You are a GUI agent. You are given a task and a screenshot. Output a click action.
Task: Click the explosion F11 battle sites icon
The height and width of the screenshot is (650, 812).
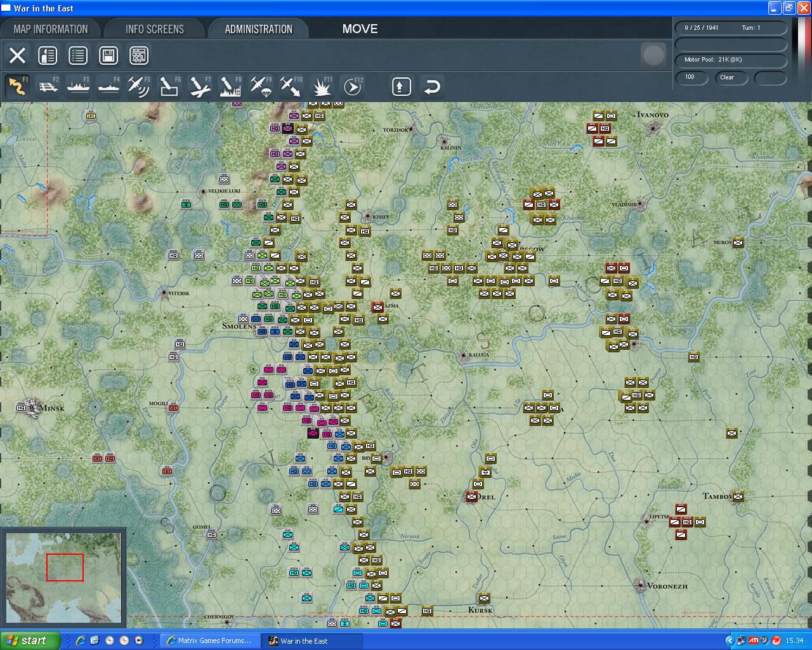(x=322, y=86)
